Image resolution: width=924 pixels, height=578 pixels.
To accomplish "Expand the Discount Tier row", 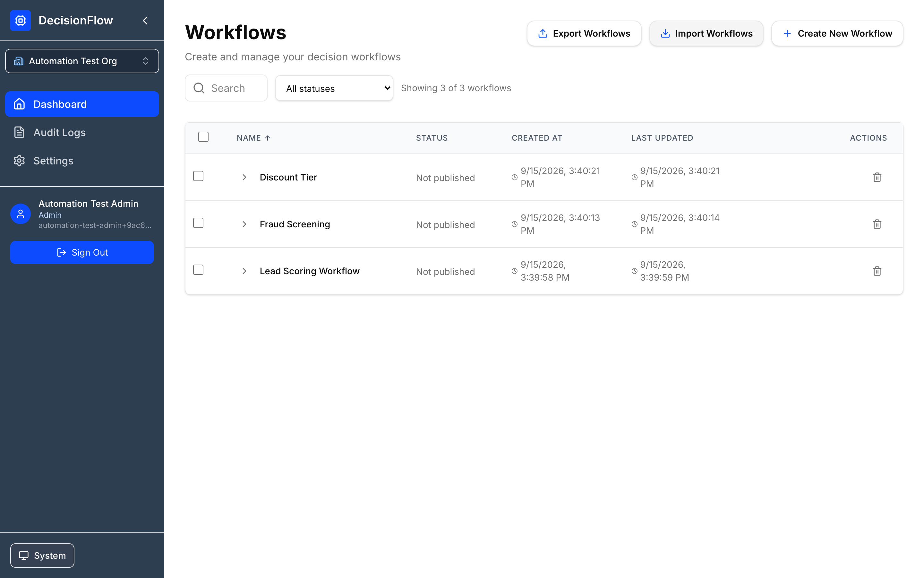I will click(x=244, y=177).
